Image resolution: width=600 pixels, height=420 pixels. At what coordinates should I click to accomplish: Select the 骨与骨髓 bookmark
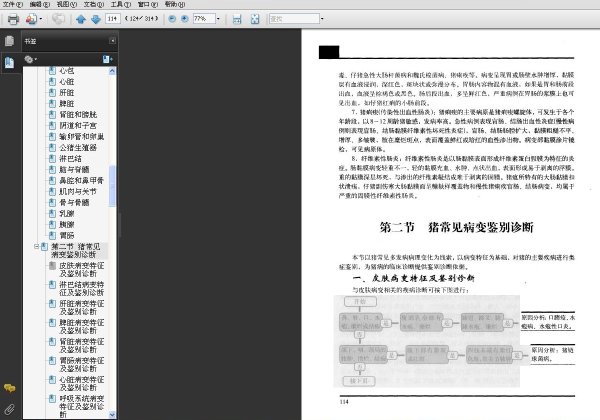(74, 202)
